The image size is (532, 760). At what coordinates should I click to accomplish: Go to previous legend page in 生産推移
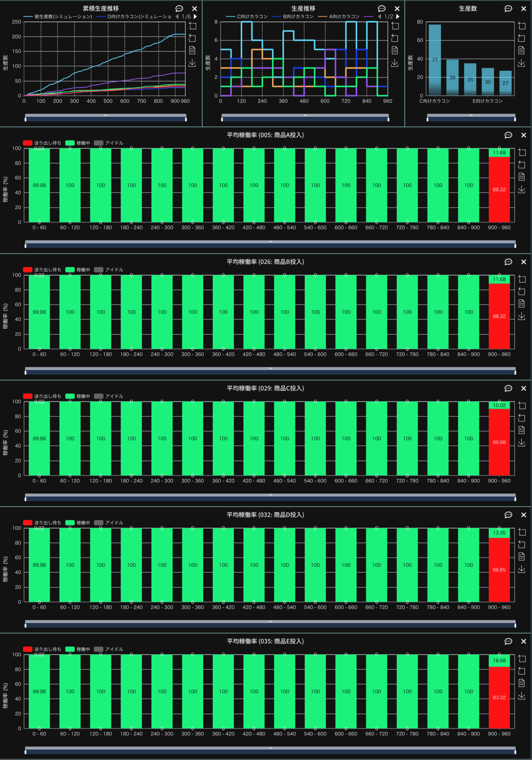[x=379, y=17]
